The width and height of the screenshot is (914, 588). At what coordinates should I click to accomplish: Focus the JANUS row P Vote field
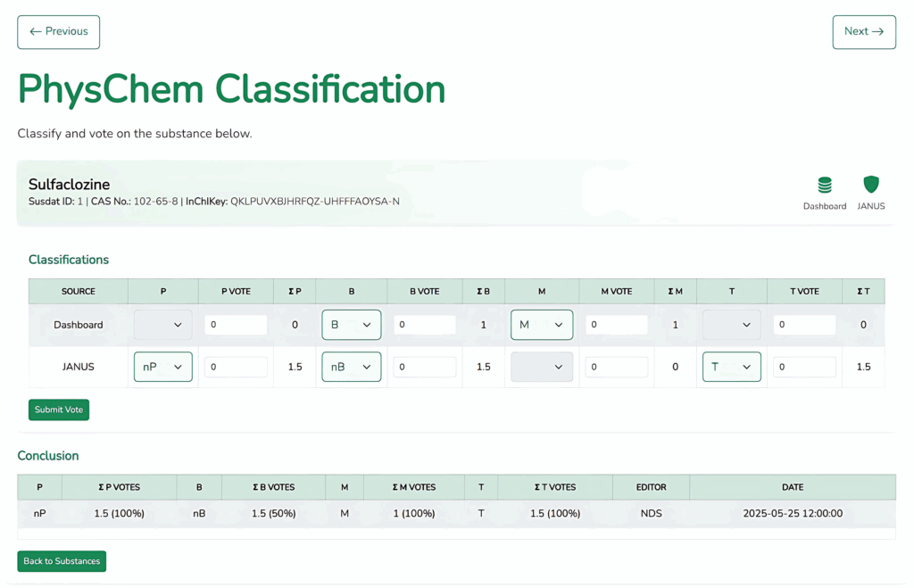pos(236,367)
